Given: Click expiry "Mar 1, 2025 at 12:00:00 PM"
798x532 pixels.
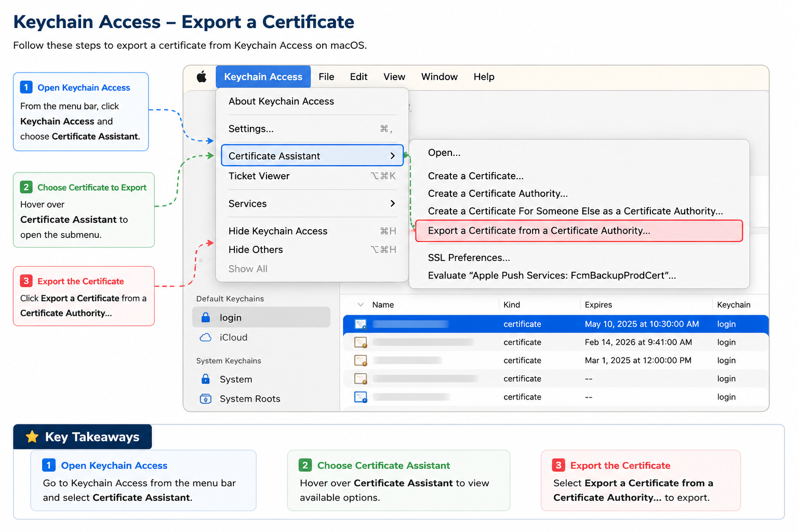Looking at the screenshot, I should 637,361.
